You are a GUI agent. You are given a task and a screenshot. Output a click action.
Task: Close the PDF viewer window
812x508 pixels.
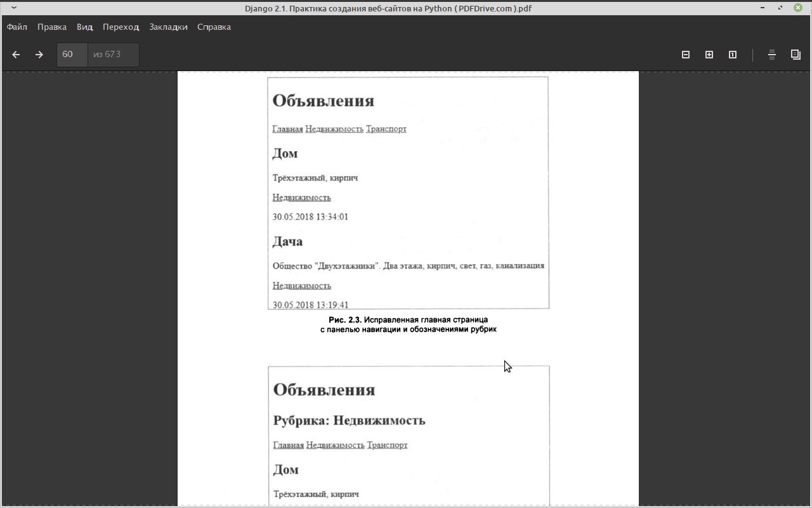tap(798, 8)
